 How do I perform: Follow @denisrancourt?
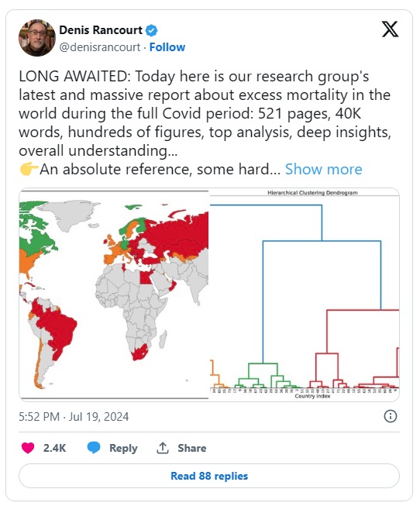coord(167,47)
